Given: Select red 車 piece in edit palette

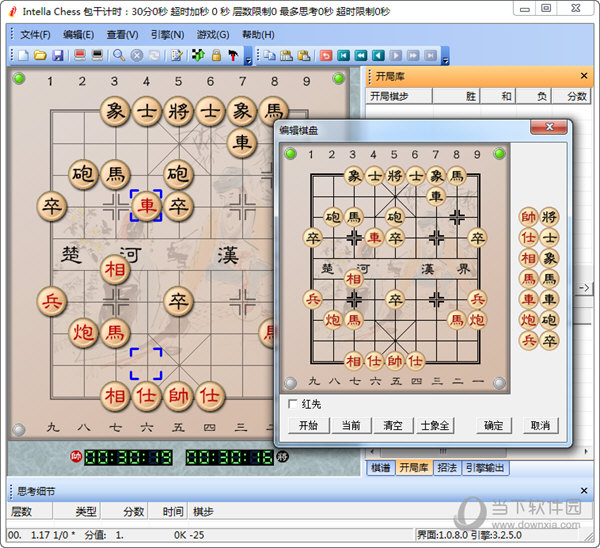Looking at the screenshot, I should 528,299.
